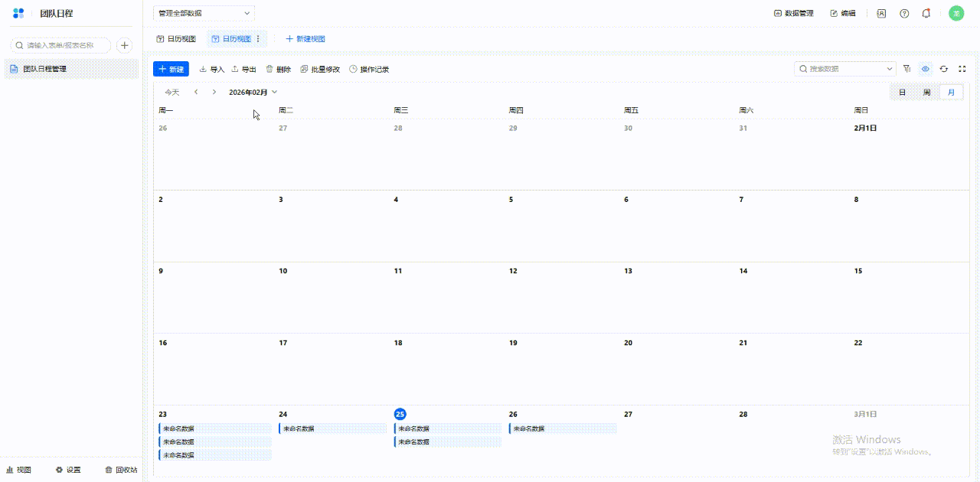The height and width of the screenshot is (482, 980).
Task: Enter fullscreen with the expand icon
Action: [x=962, y=69]
